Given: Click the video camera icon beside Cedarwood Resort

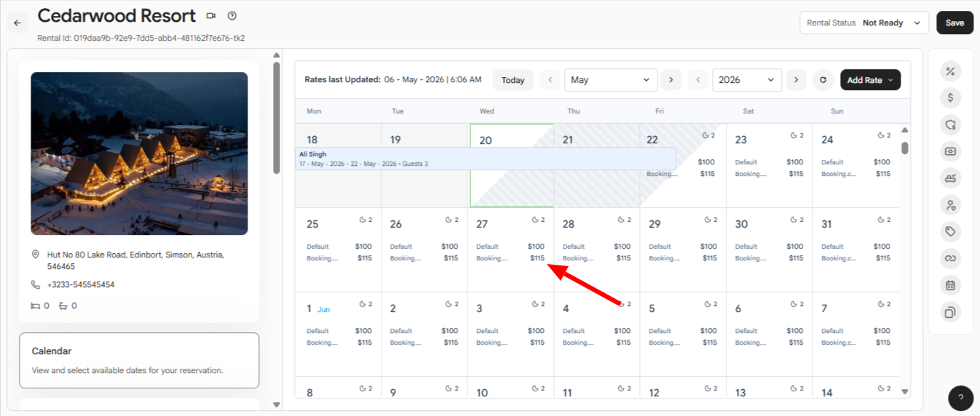Looking at the screenshot, I should [x=211, y=15].
